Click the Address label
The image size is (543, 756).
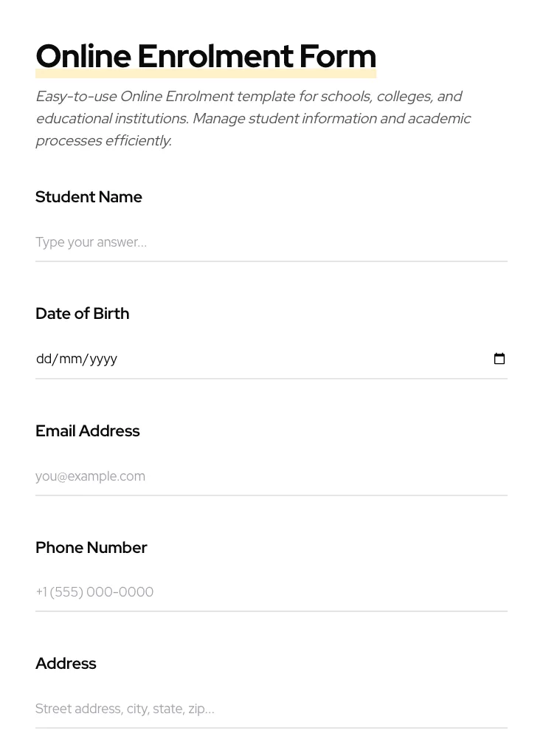pyautogui.click(x=65, y=663)
